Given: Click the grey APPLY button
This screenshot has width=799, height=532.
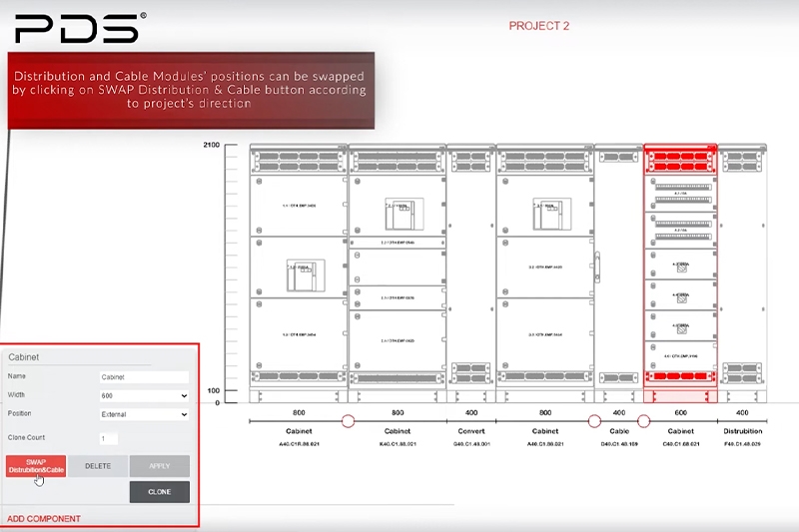Looking at the screenshot, I should click(159, 465).
